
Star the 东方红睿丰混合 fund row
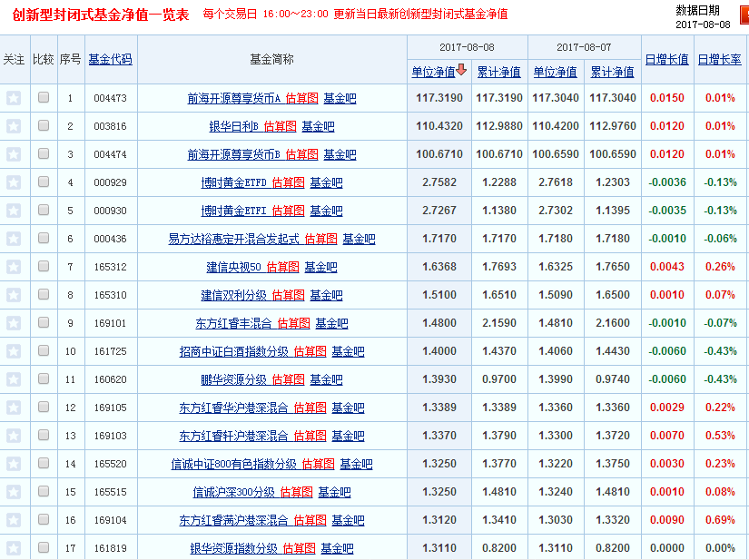(x=14, y=323)
